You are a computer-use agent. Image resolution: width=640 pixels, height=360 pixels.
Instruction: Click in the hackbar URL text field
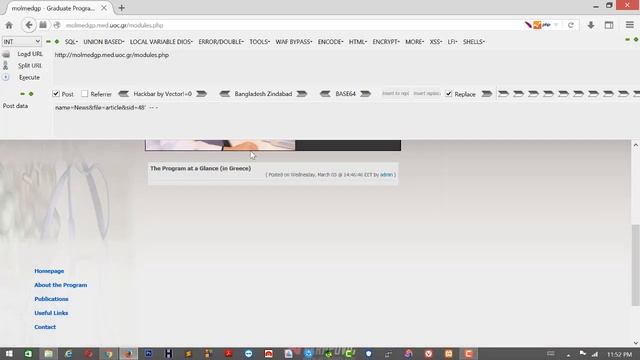tap(345, 67)
